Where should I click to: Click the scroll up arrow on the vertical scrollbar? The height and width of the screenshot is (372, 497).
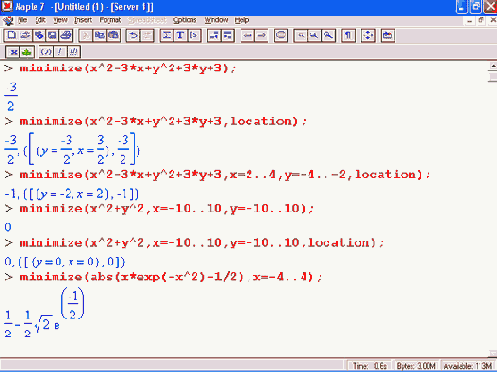(x=493, y=66)
